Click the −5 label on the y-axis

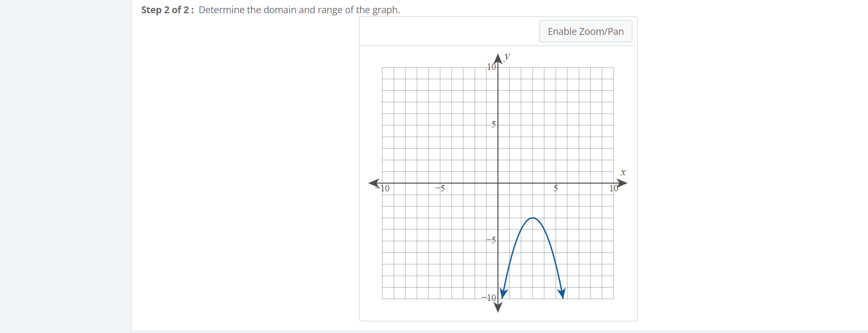pyautogui.click(x=491, y=240)
